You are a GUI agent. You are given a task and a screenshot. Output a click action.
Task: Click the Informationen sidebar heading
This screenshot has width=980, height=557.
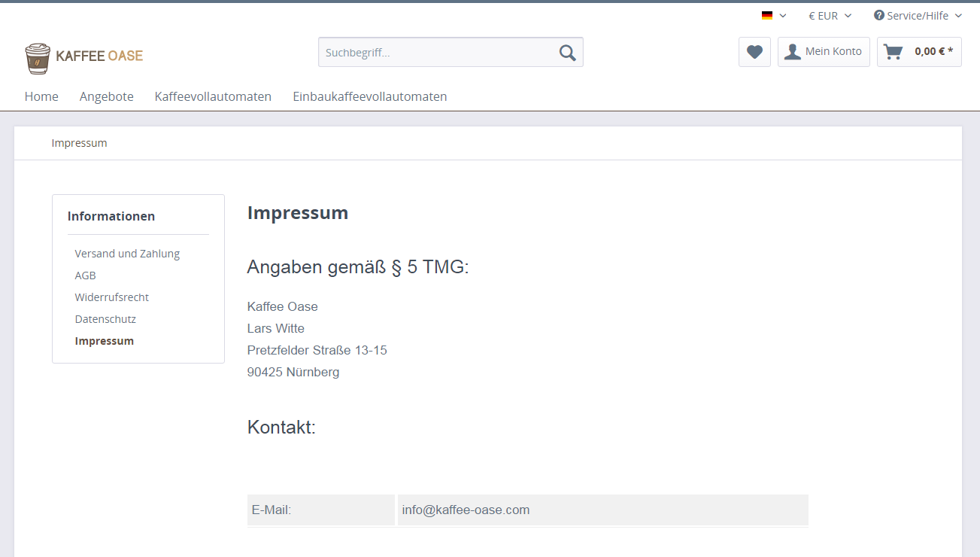111,216
